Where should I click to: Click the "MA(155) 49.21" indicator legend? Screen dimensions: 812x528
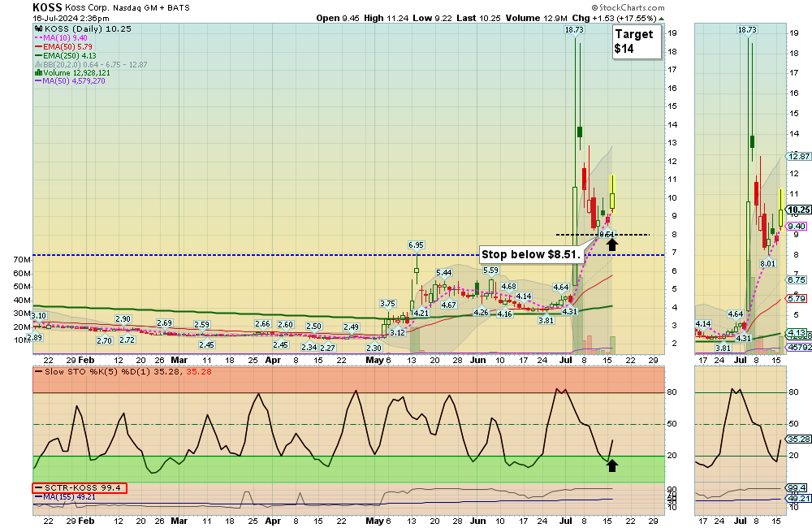[65, 497]
